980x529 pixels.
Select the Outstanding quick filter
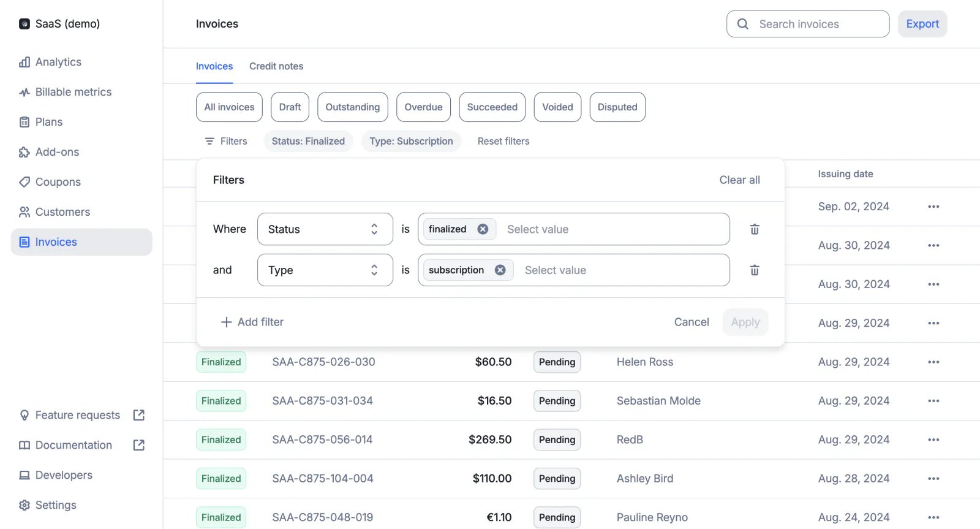coord(353,107)
